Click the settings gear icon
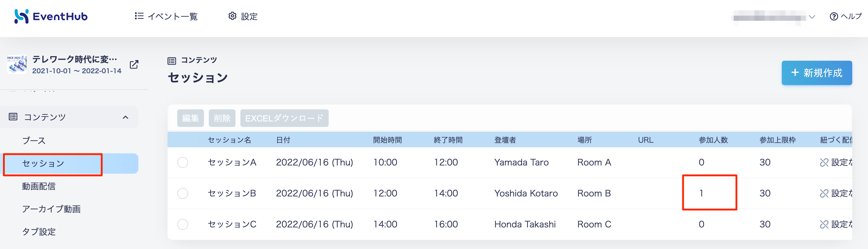This screenshot has width=868, height=249. 232,16
